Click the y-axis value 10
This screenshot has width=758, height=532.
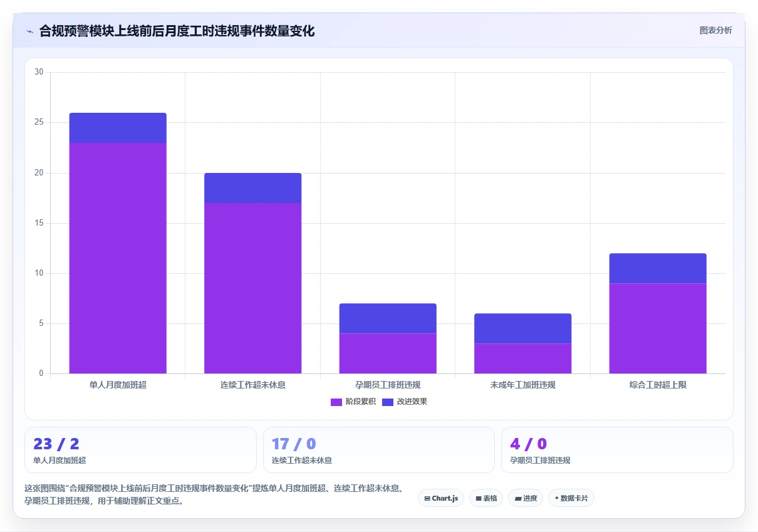tap(39, 273)
